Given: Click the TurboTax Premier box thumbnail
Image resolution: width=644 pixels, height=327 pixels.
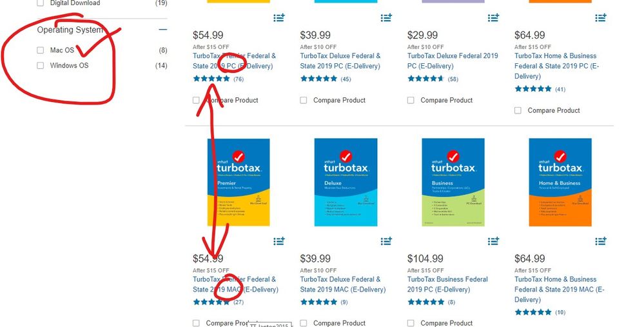Looking at the screenshot, I should [239, 182].
